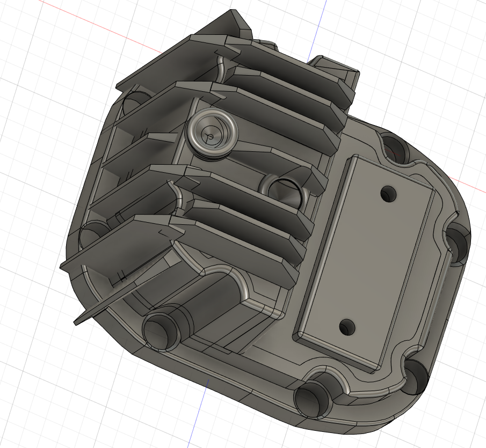Image resolution: width=486 pixels, height=448 pixels.
Task: Select the lower small hole on rectangular plate
Action: pyautogui.click(x=347, y=328)
